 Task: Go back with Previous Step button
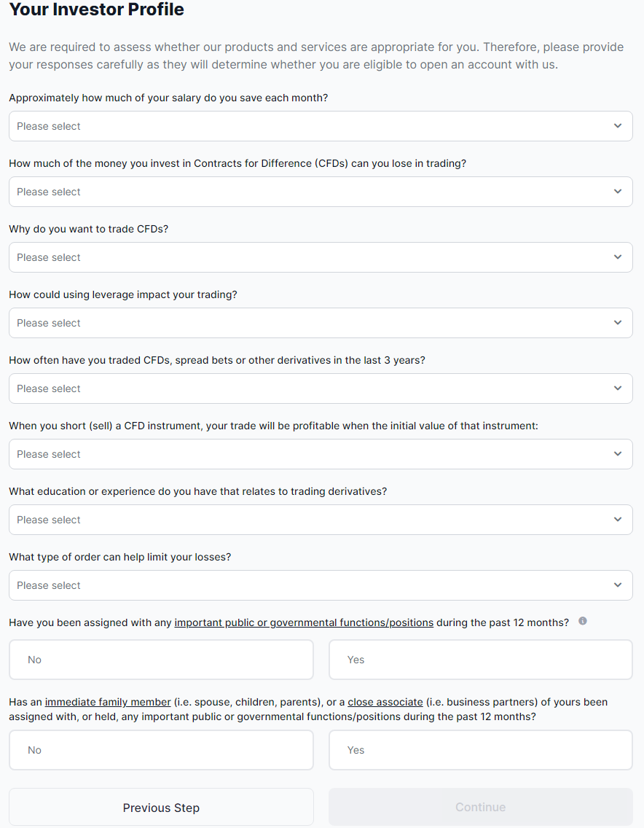point(161,808)
